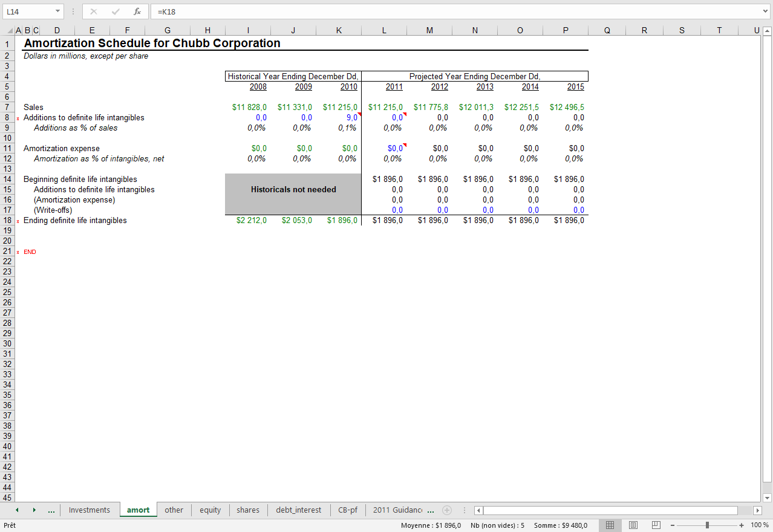Click the 2011 year header cell
Screen dimensions: 773x532
[x=384, y=86]
